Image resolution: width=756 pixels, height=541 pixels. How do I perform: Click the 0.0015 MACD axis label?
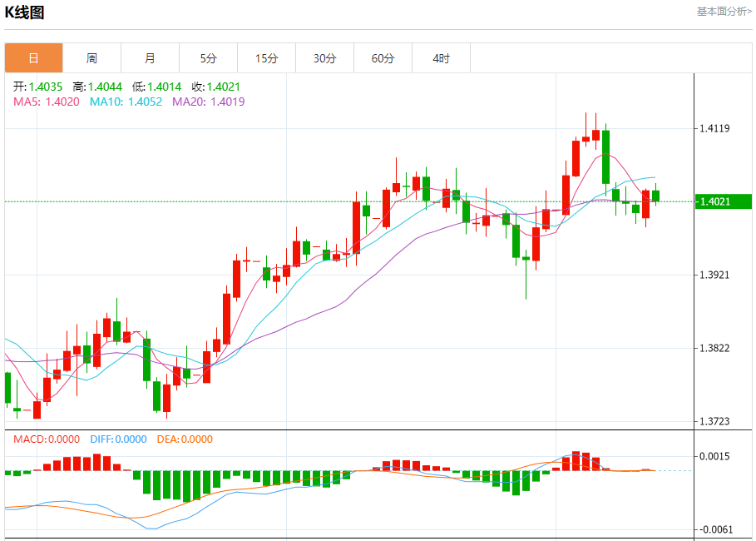(714, 457)
